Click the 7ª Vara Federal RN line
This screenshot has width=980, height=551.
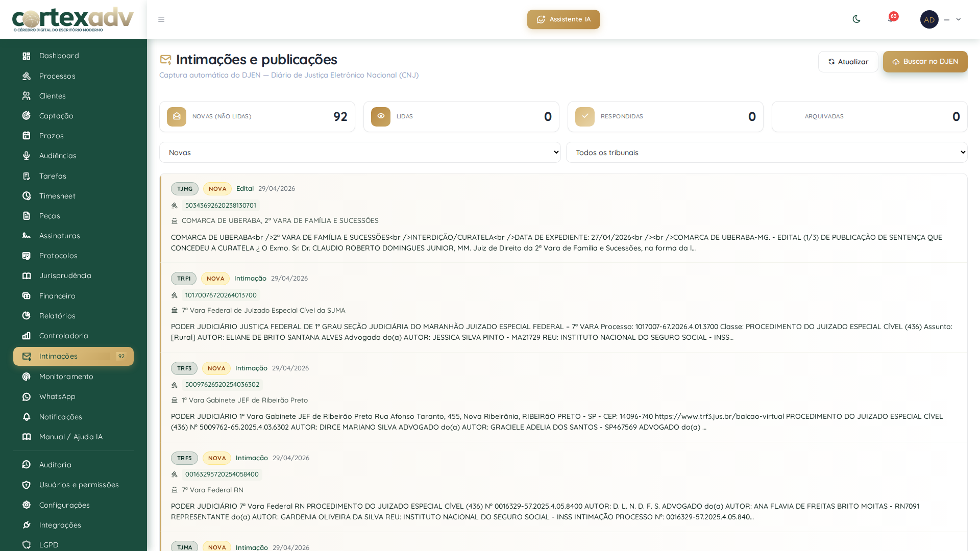[212, 490]
